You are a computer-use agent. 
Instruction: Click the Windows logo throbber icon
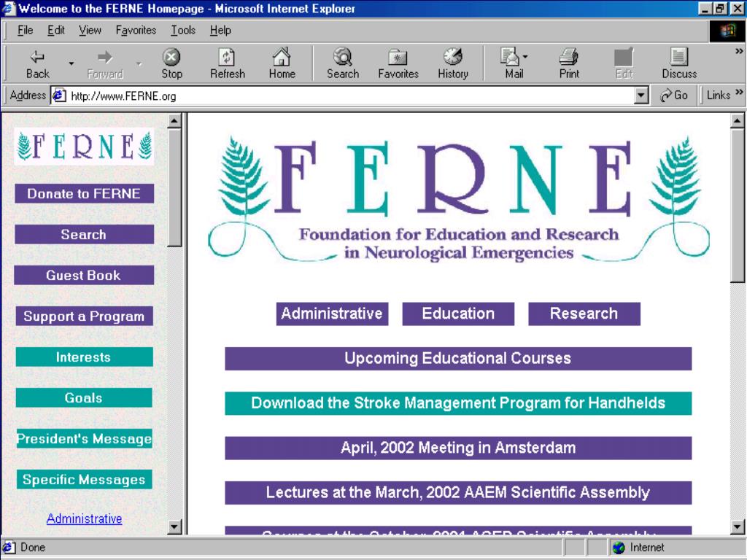728,31
